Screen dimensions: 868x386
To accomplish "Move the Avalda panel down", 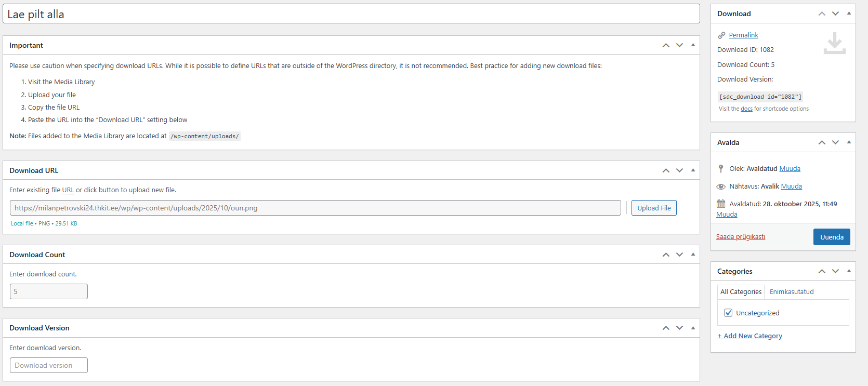I will tap(835, 142).
